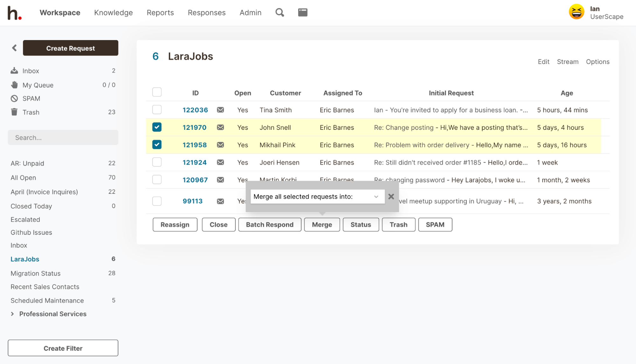Screen dimensions: 636x364
Task: Open the window icon beside search in navbar
Action: [303, 12]
